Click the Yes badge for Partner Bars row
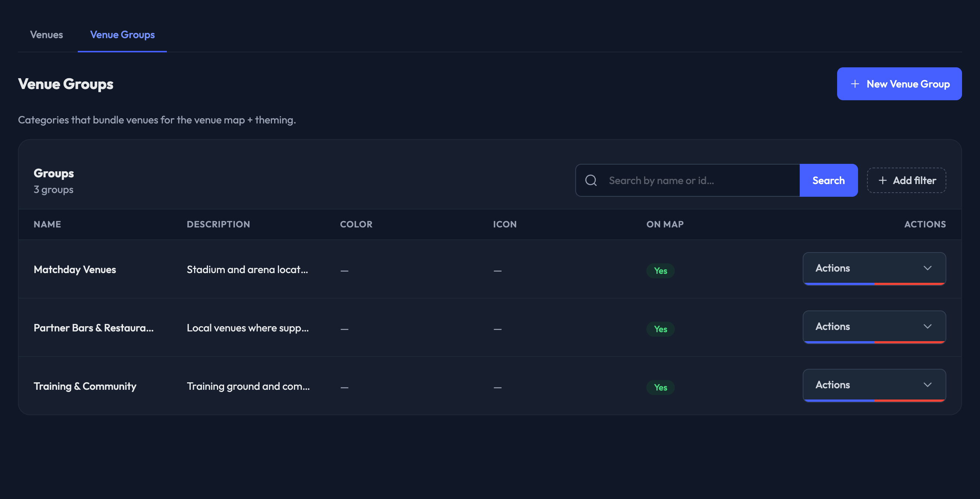This screenshot has height=499, width=980. coord(661,329)
